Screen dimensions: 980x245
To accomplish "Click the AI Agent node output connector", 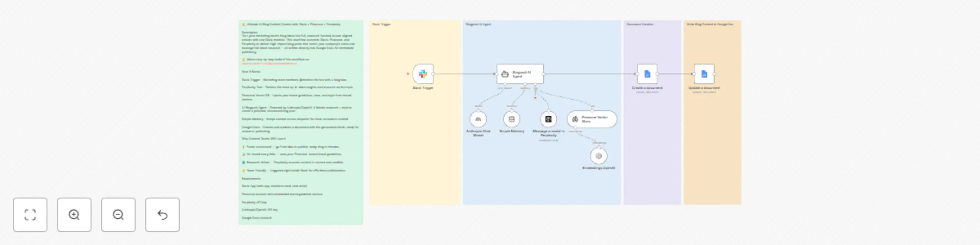I will click(543, 74).
